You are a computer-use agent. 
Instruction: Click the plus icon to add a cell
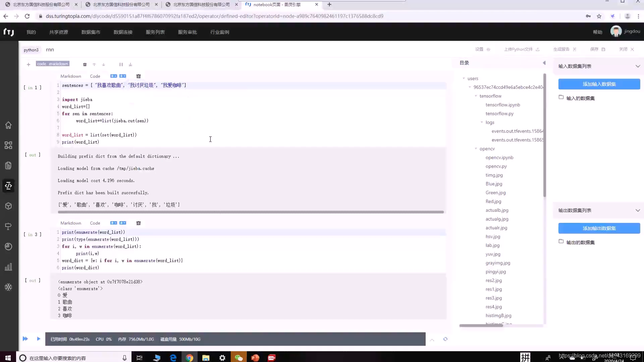pyautogui.click(x=29, y=64)
